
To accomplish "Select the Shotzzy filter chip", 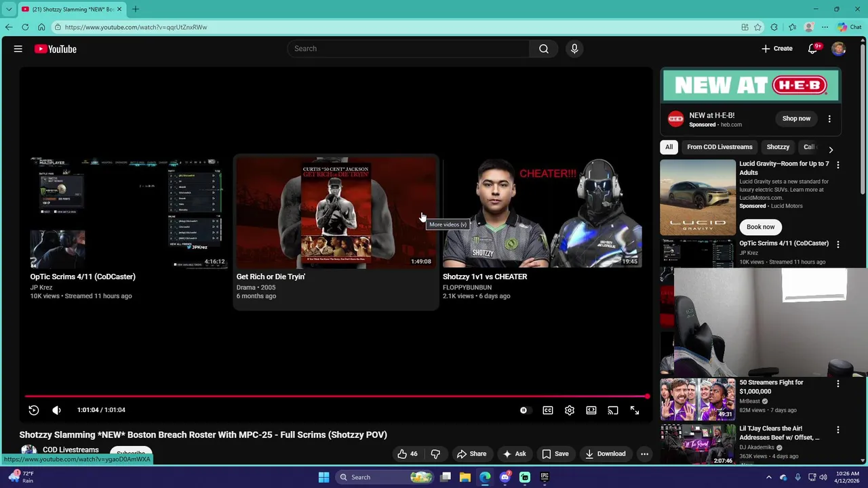I will pyautogui.click(x=778, y=147).
